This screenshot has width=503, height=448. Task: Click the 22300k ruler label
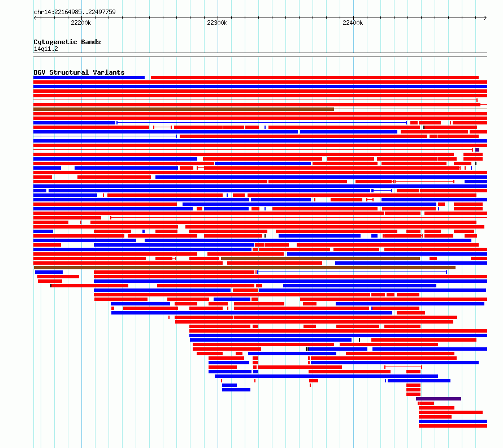pyautogui.click(x=217, y=23)
